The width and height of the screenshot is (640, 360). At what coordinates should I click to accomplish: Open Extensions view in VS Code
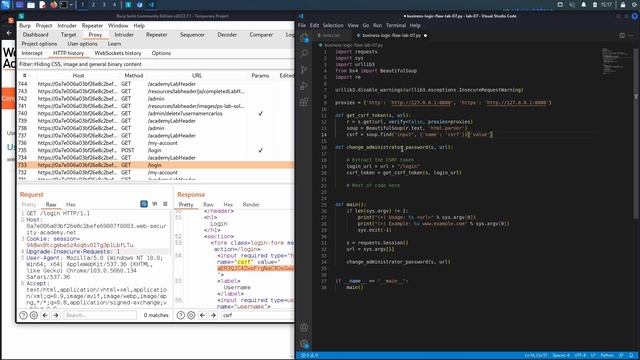click(x=304, y=102)
